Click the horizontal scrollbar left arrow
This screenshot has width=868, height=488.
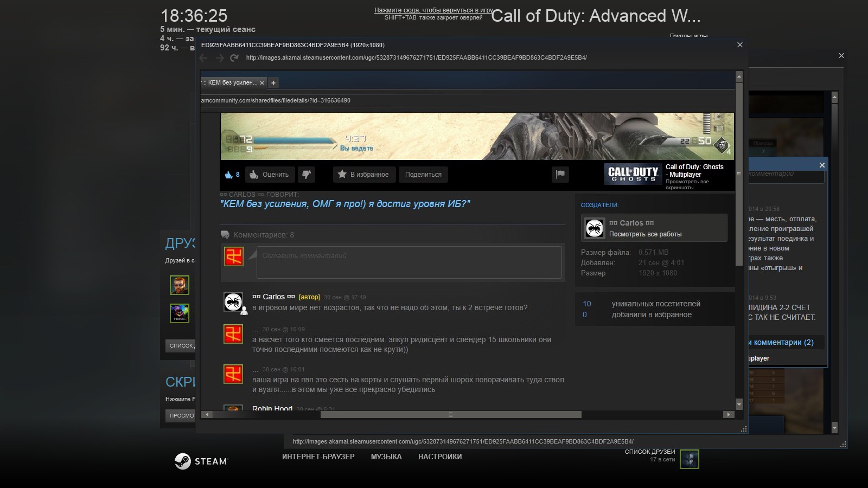pyautogui.click(x=206, y=415)
